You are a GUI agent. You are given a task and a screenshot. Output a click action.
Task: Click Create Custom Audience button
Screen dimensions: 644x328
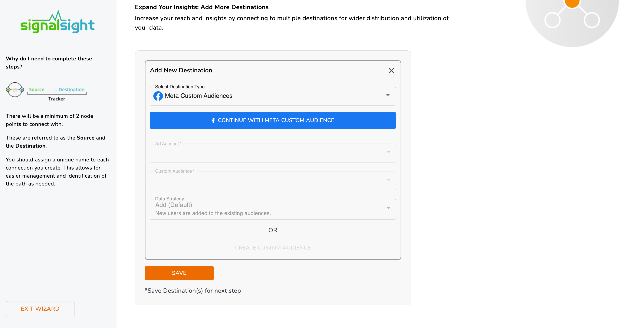click(x=273, y=248)
